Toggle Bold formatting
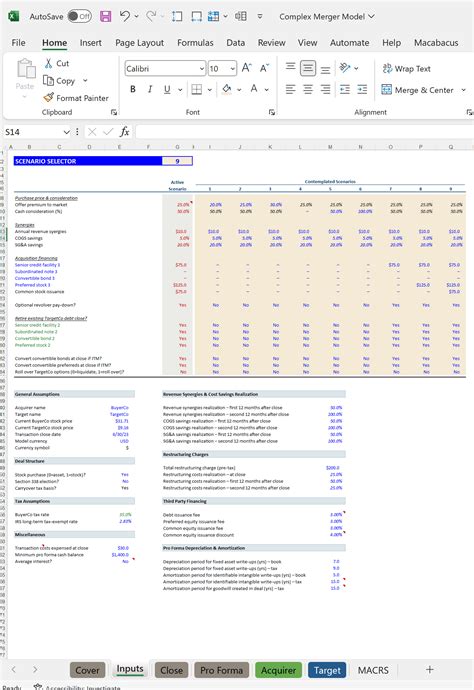The width and height of the screenshot is (474, 690). 133,89
